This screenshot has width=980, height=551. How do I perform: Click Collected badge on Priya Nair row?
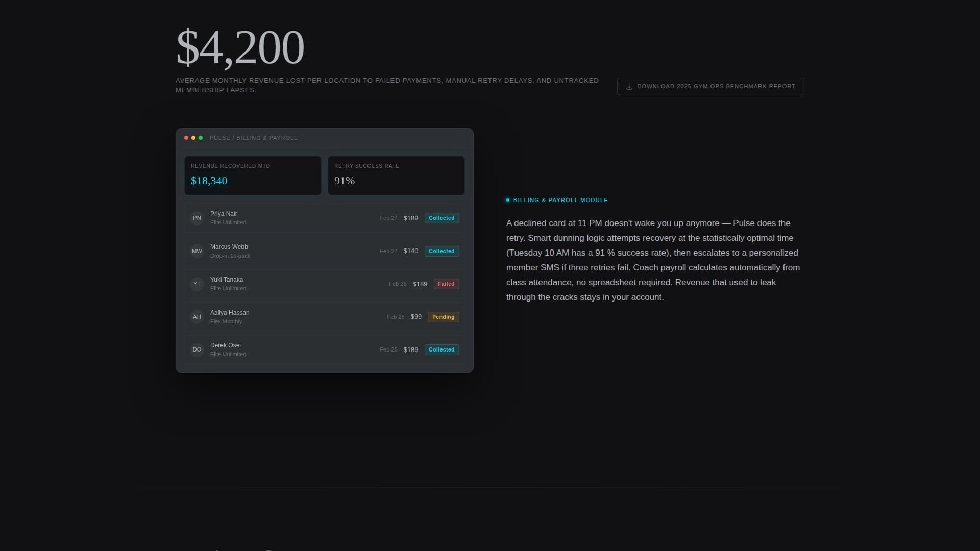(442, 218)
